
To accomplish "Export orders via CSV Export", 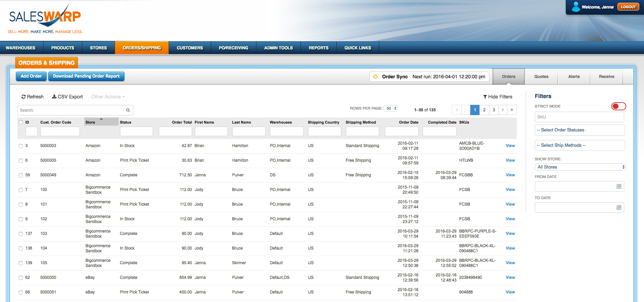I will click(67, 97).
